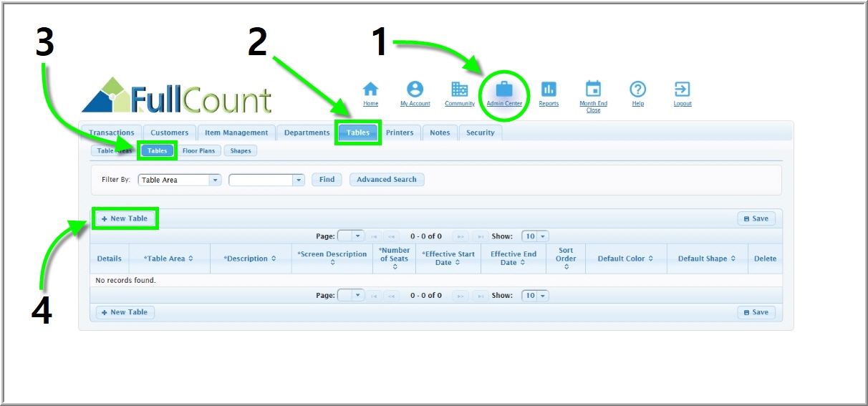The image size is (868, 406).
Task: Open the top Page number dropdown
Action: (357, 236)
